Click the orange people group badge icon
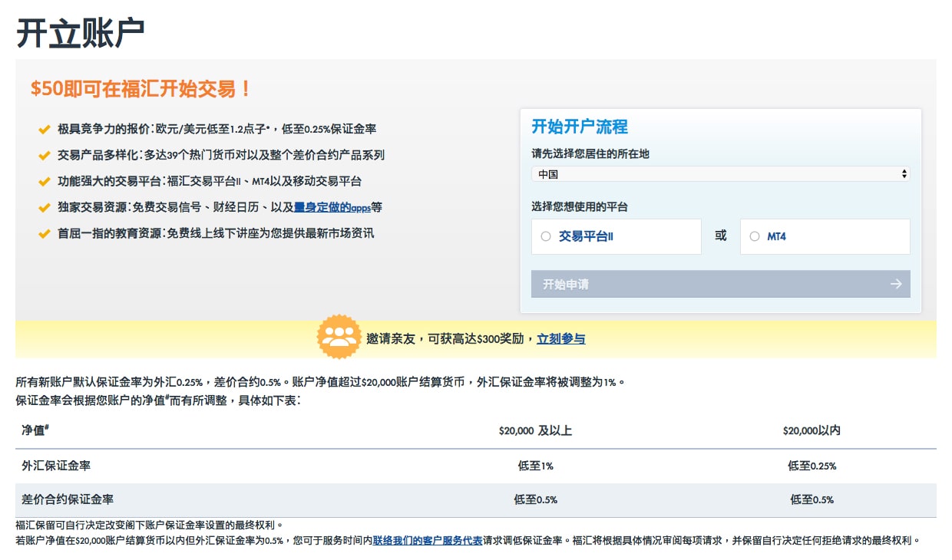Screen dimensions: 952x560 [x=339, y=337]
